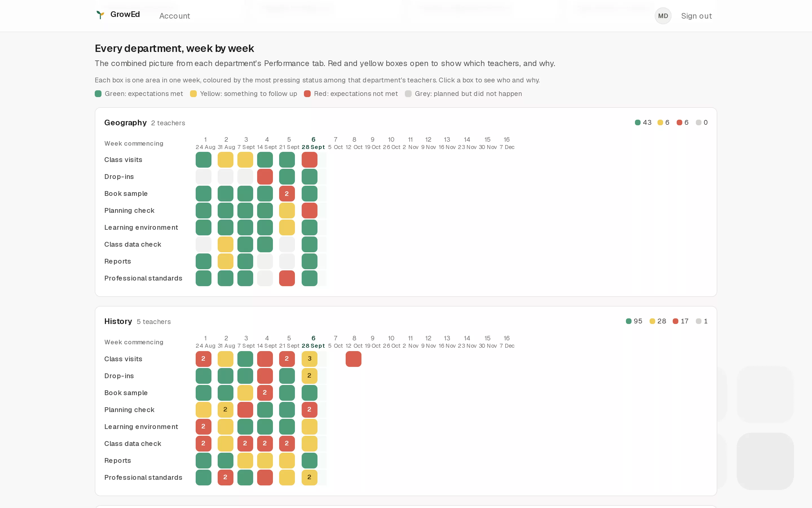The width and height of the screenshot is (812, 508).
Task: Open History Professional standards red box week 4
Action: [265, 478]
